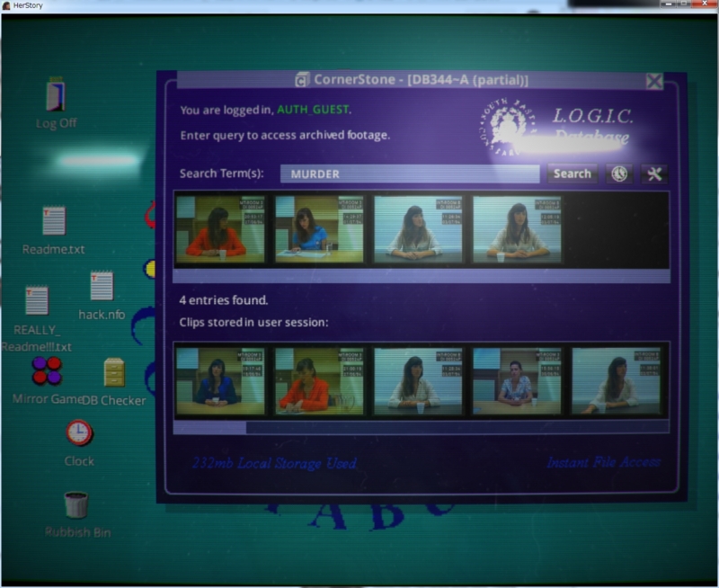The width and height of the screenshot is (719, 588).
Task: Play search result clip with blue shirt
Action: point(319,229)
